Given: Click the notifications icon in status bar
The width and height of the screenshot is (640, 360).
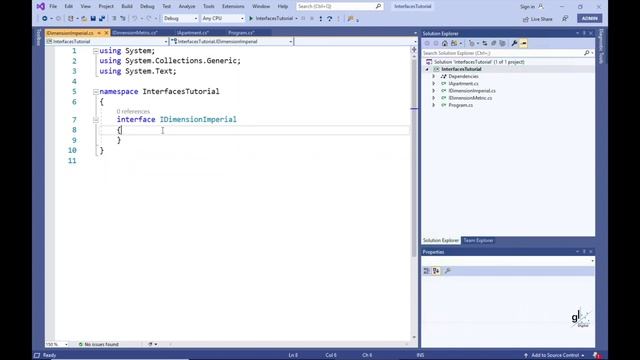Looking at the screenshot, I should tap(597, 355).
